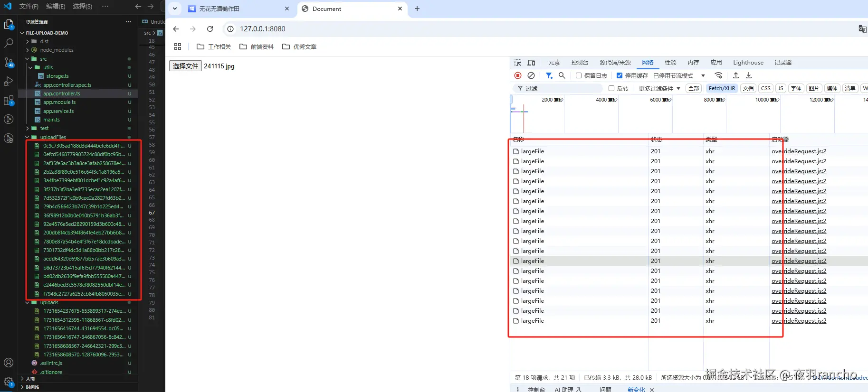Open Source Control view with 42 badge
868x392 pixels.
point(9,62)
